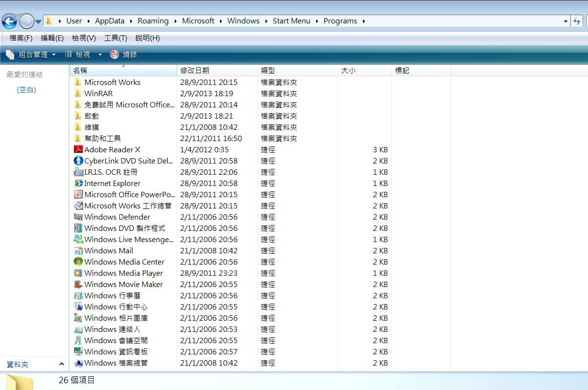Image resolution: width=588 pixels, height=390 pixels.
Task: Click the folder icon in address bar
Action: tap(48, 21)
